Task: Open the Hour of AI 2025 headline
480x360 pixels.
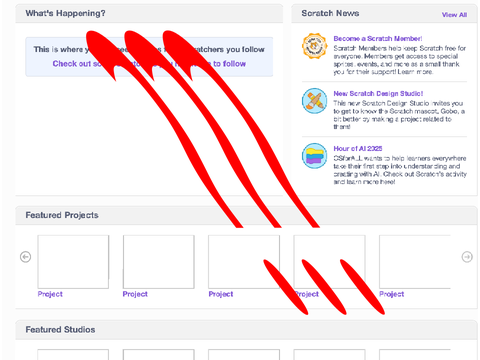Action: 358,148
